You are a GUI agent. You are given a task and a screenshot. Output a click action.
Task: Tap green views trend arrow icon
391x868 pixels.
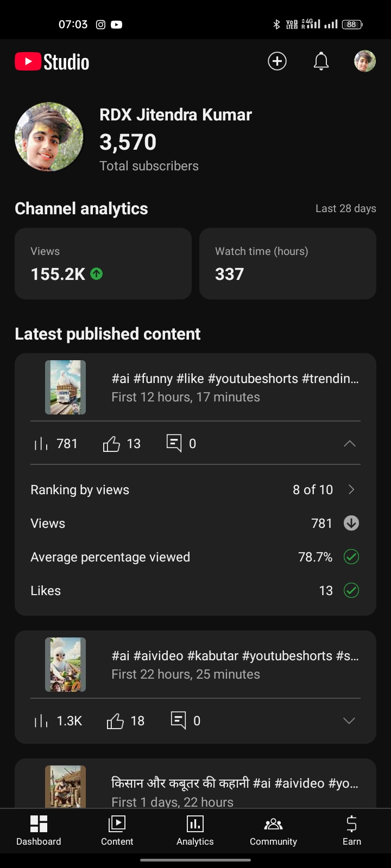(x=97, y=274)
